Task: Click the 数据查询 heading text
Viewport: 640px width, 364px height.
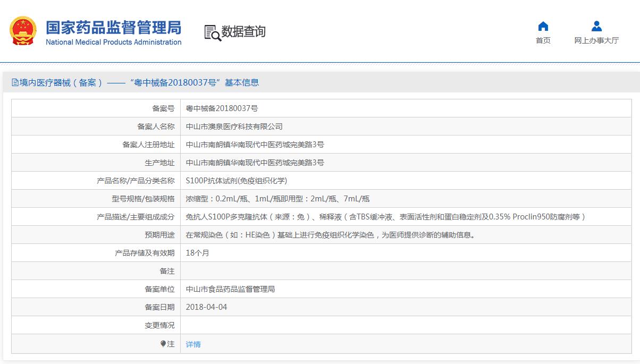Action: tap(243, 32)
